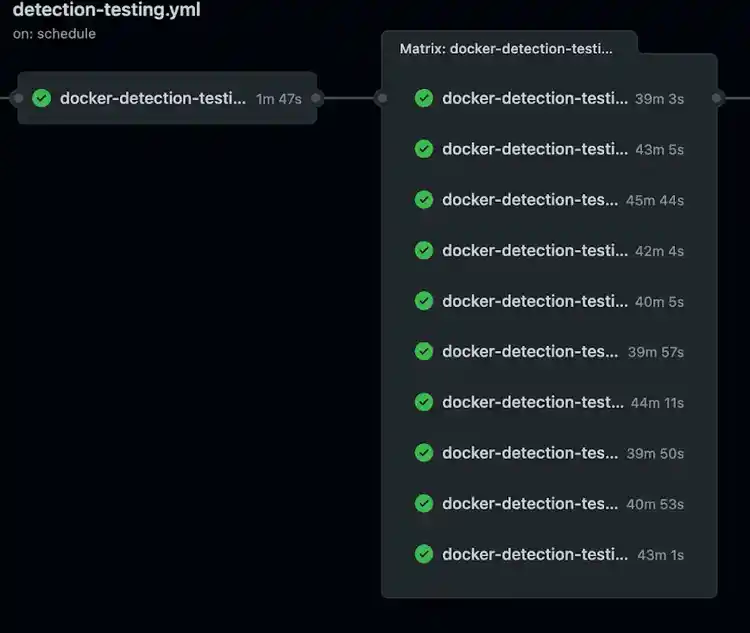Click success check icon of the 39m 3s job
Screen dimensions: 750x633
(424, 98)
